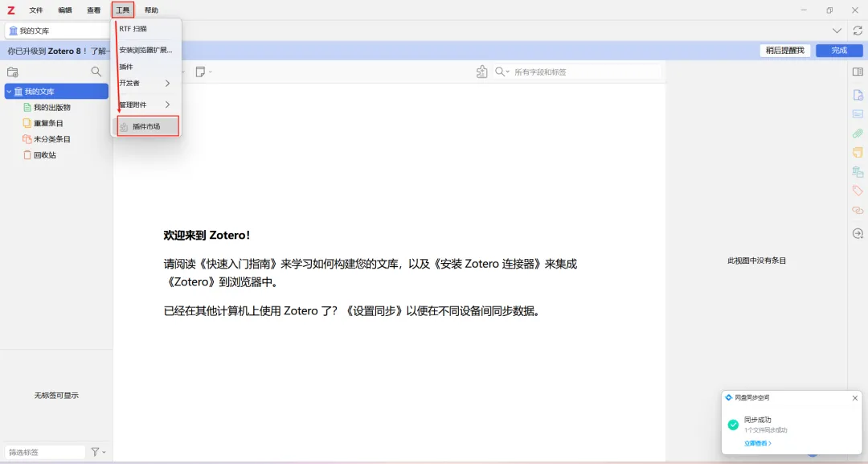Click the puzzle-piece plugin icon near search

pyautogui.click(x=481, y=72)
